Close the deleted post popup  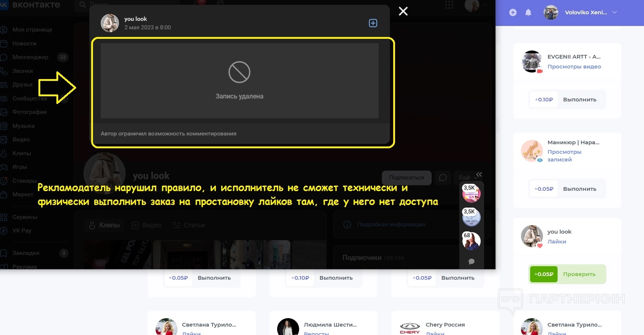tap(403, 11)
